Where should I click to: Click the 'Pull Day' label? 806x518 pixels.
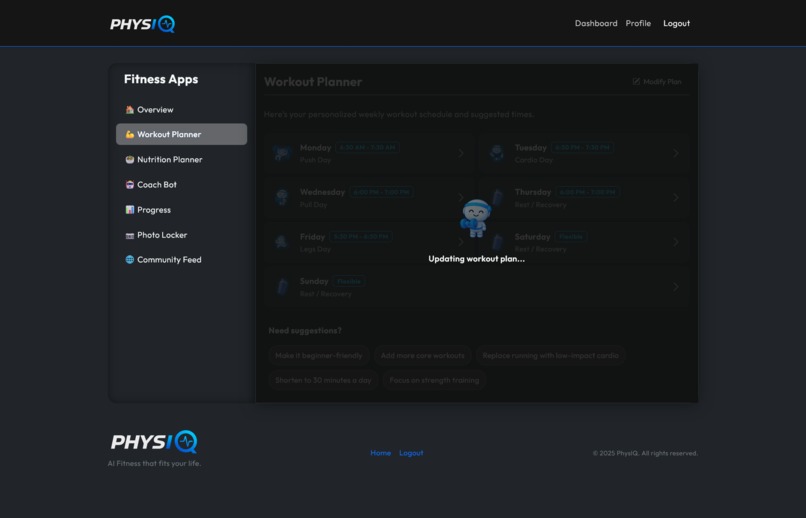313,205
